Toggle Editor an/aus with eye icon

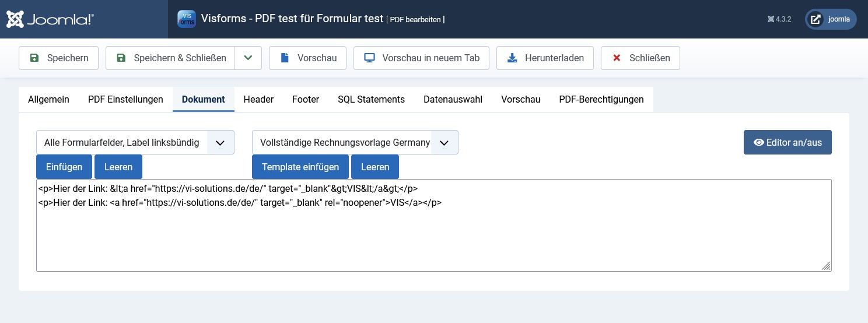click(787, 142)
